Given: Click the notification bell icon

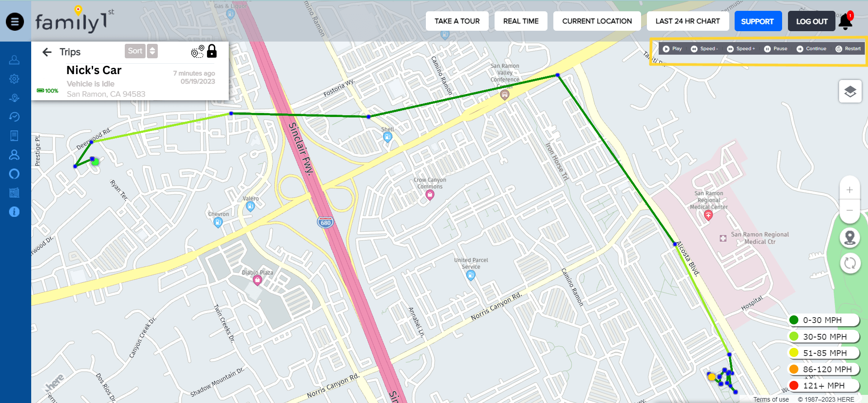Looking at the screenshot, I should [845, 21].
